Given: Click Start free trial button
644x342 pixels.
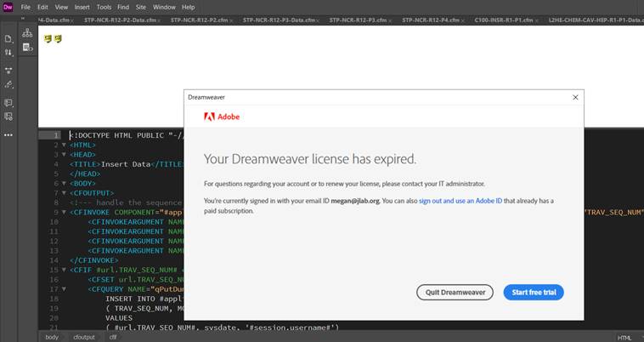Looking at the screenshot, I should click(x=533, y=292).
